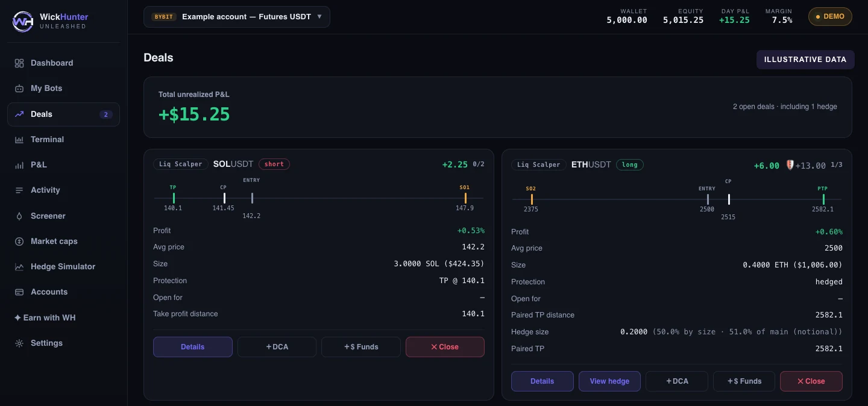The image size is (868, 406).
Task: Click the Accounts card icon
Action: 19,292
